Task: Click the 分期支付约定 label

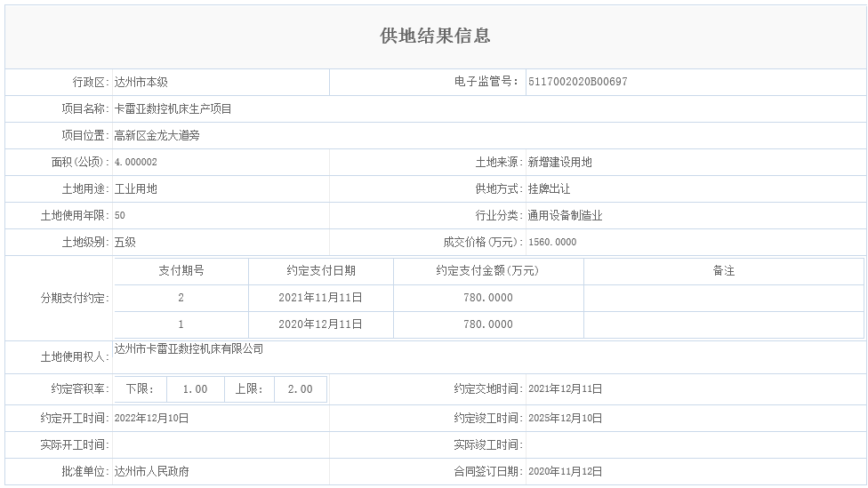Action: point(74,299)
